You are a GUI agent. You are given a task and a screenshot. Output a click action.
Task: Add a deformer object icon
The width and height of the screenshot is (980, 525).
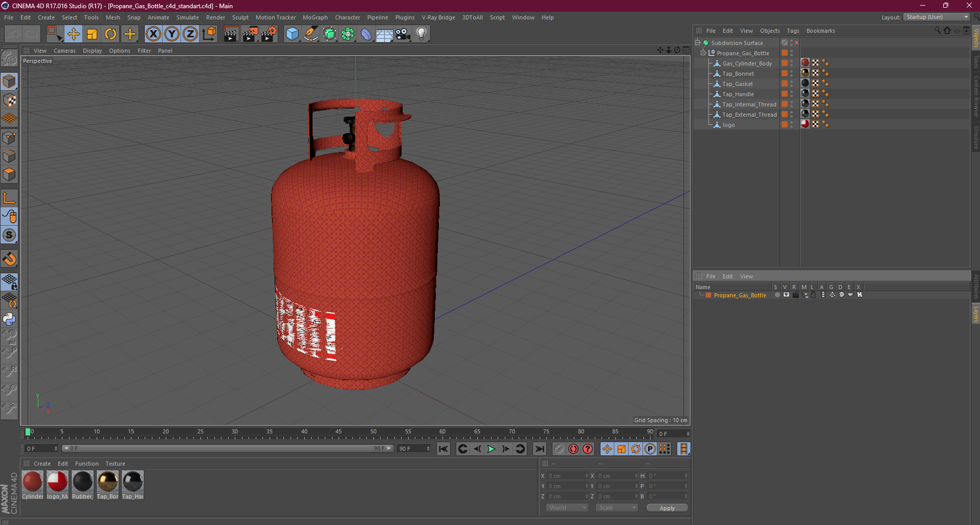[366, 34]
